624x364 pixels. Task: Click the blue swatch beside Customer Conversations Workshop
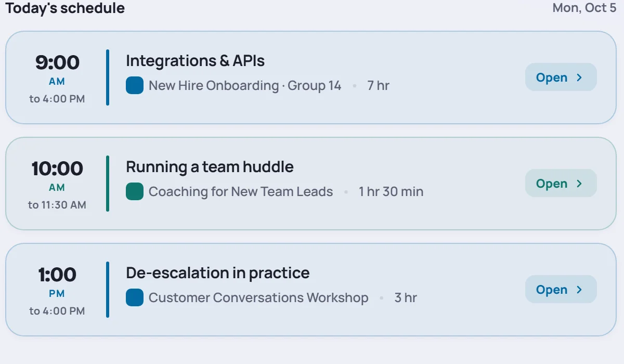pyautogui.click(x=135, y=297)
